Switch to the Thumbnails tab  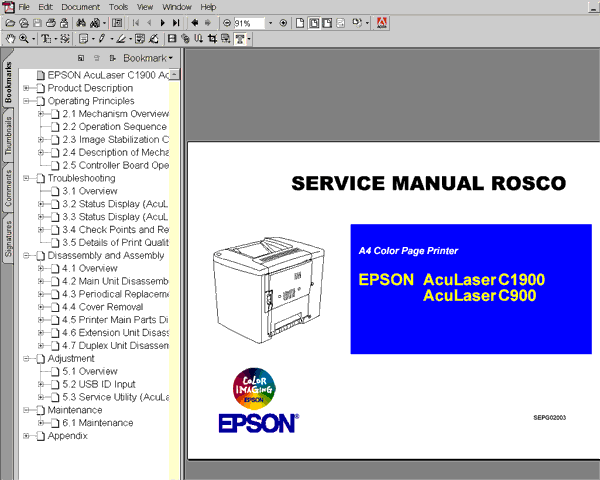(8, 136)
